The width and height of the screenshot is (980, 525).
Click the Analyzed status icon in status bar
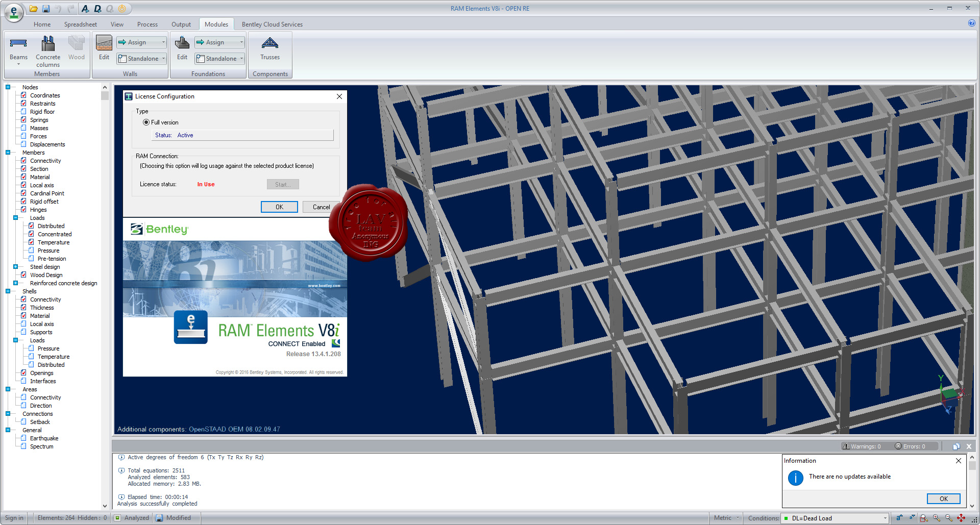[117, 518]
